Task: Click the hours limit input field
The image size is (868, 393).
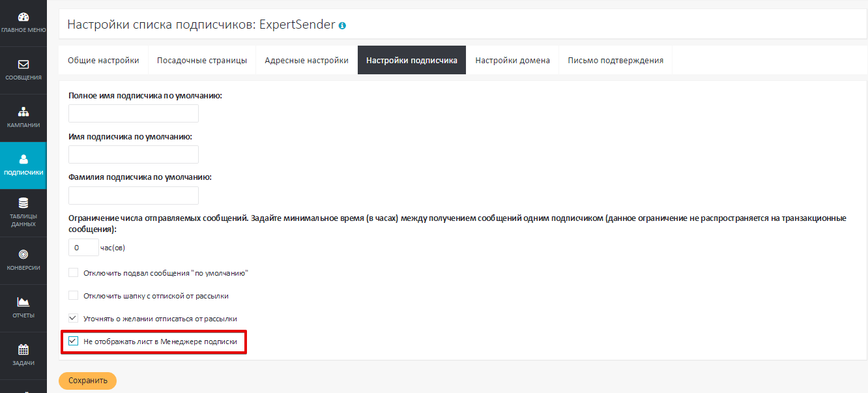Action: [x=83, y=248]
